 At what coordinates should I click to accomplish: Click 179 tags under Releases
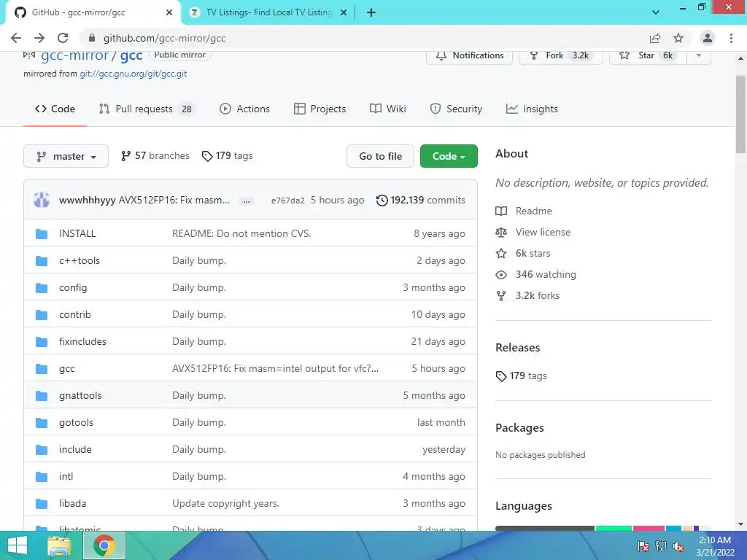(521, 376)
